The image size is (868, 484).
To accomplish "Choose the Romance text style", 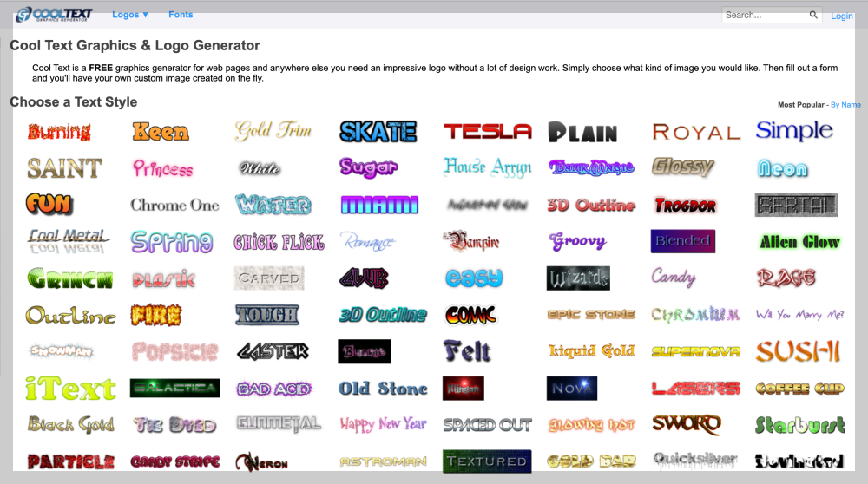I will pyautogui.click(x=369, y=241).
